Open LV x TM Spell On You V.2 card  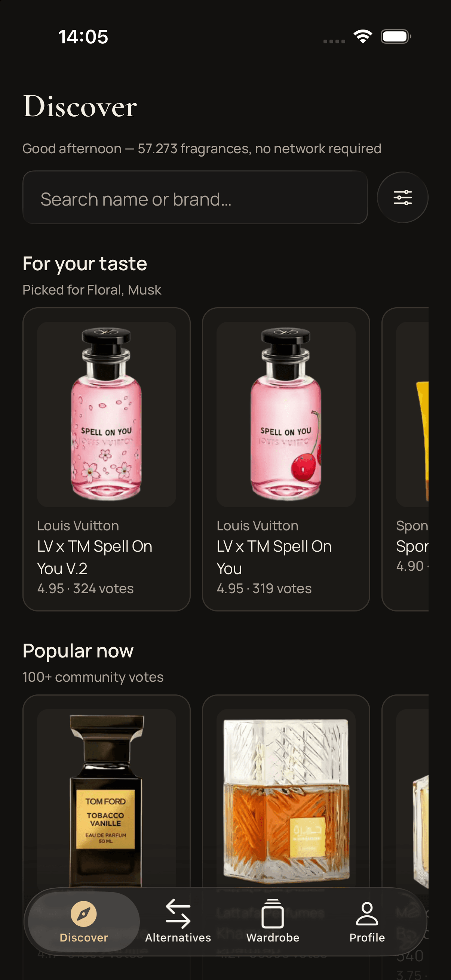pos(107,459)
